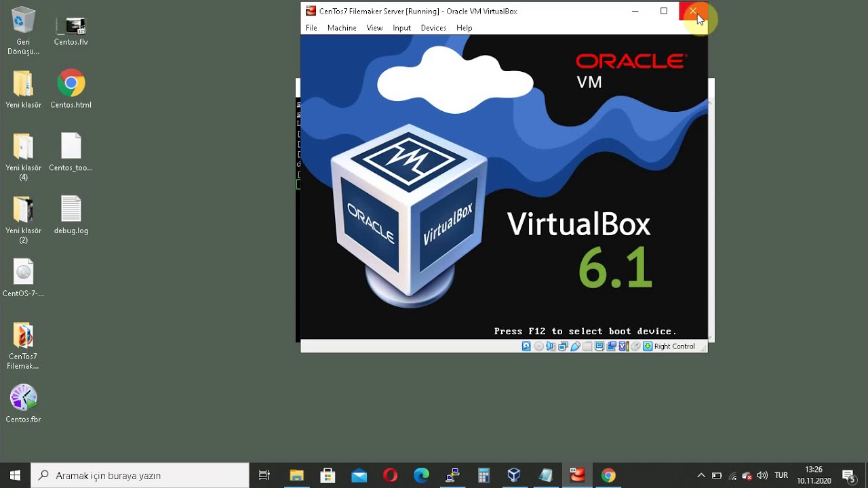Click the network adapters status icon
868x488 pixels.
coord(563,346)
